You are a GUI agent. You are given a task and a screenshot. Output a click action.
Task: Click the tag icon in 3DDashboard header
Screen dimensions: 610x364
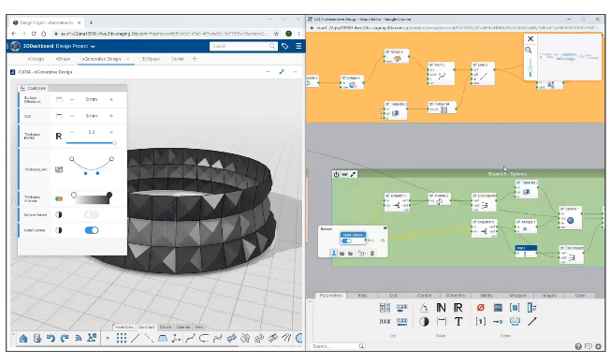pos(284,46)
